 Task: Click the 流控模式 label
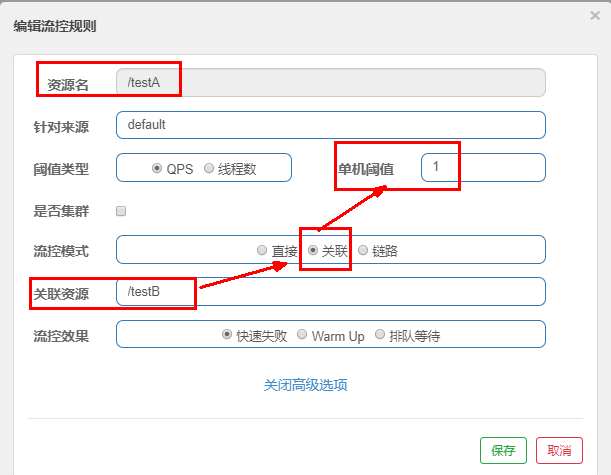click(x=61, y=251)
